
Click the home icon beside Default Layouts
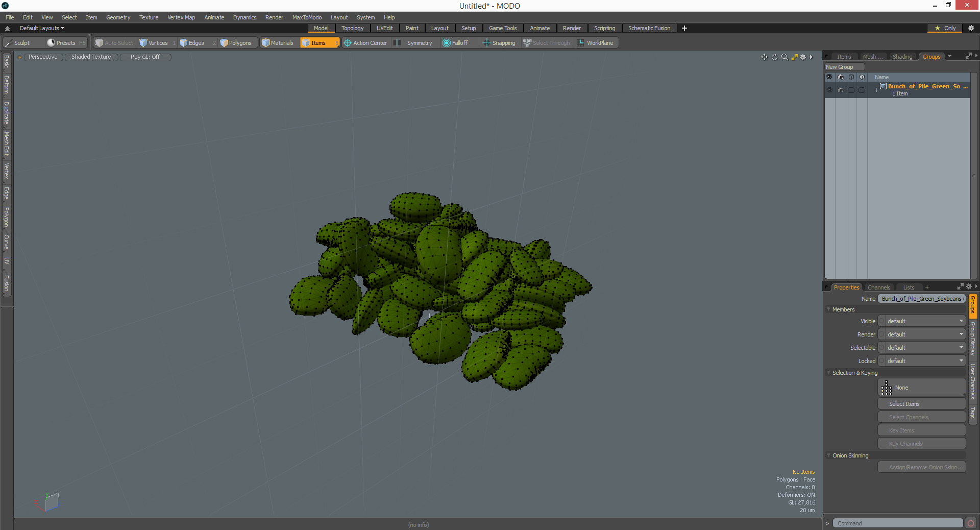coord(7,28)
